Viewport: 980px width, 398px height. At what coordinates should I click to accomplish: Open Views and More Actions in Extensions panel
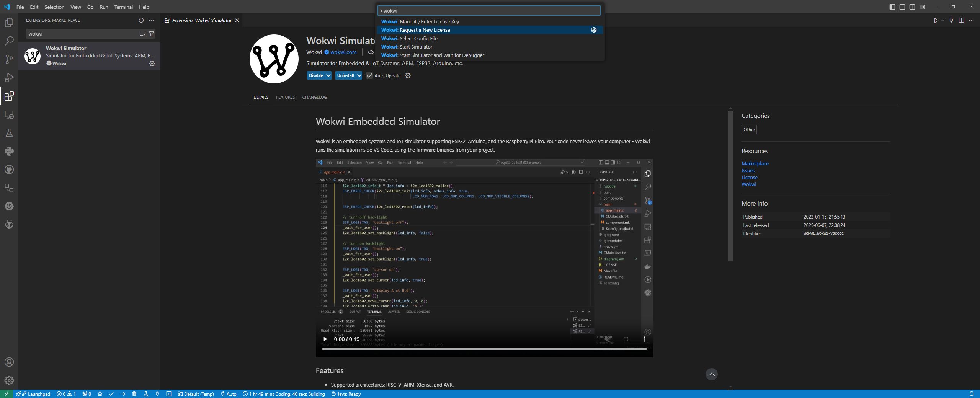click(x=151, y=20)
